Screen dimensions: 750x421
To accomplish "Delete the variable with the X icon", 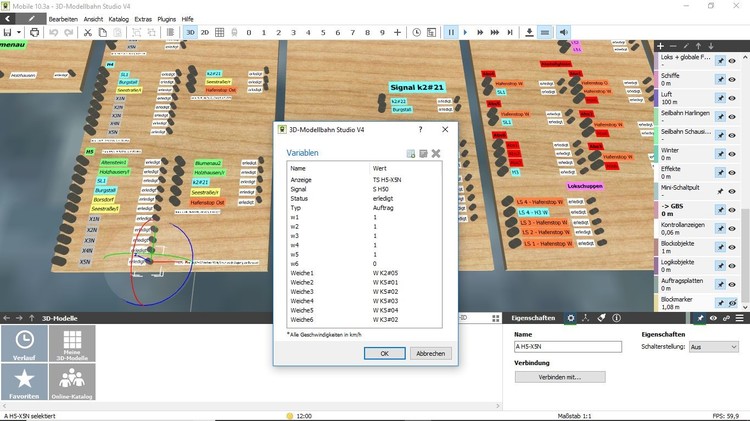I will (436, 153).
